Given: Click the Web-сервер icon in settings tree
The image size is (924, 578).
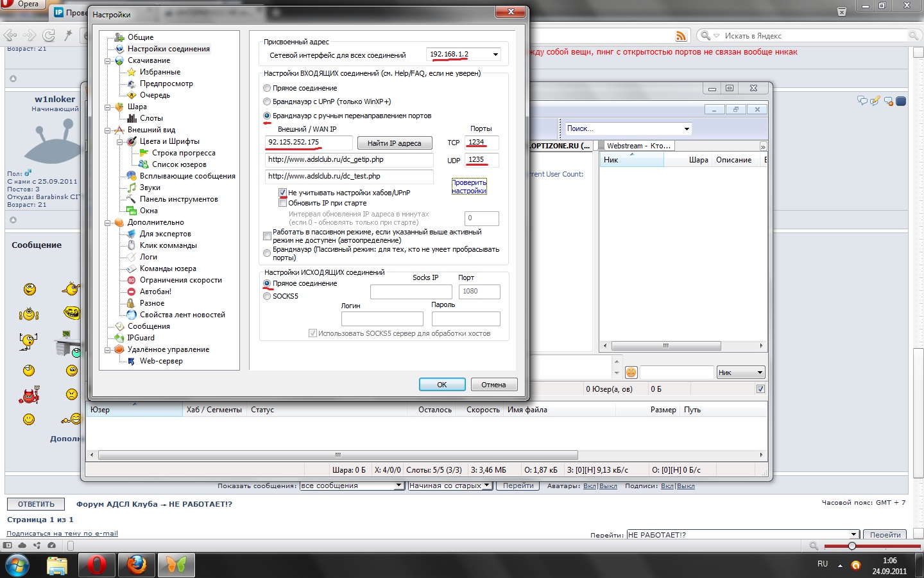Looking at the screenshot, I should click(x=132, y=361).
